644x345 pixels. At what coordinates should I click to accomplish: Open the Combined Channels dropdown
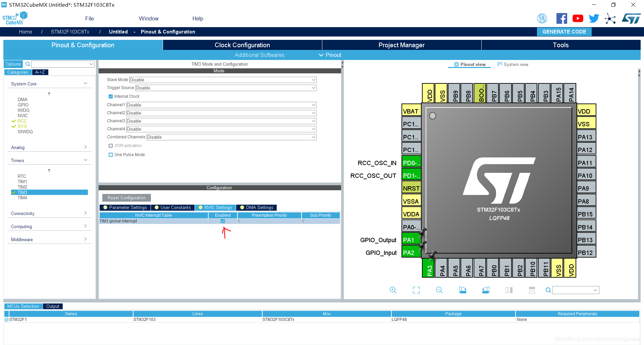click(x=231, y=137)
